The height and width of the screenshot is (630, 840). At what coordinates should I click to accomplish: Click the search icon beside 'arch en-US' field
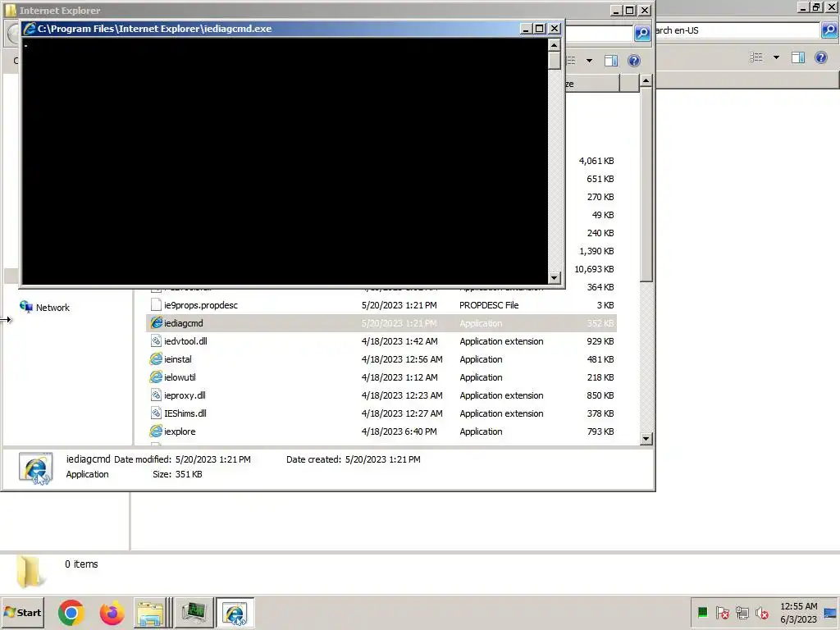point(829,30)
